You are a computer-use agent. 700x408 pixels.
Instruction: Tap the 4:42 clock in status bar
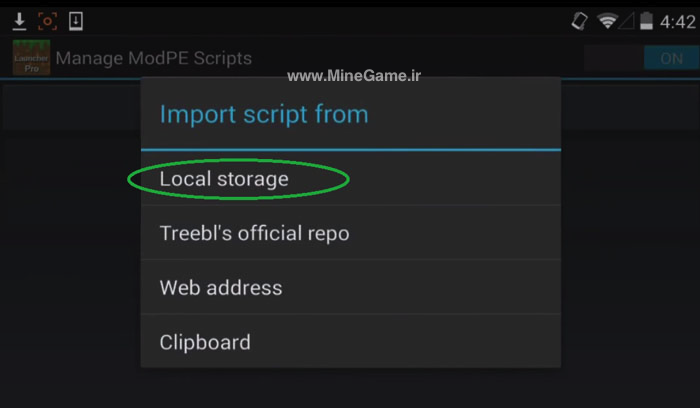pyautogui.click(x=677, y=22)
